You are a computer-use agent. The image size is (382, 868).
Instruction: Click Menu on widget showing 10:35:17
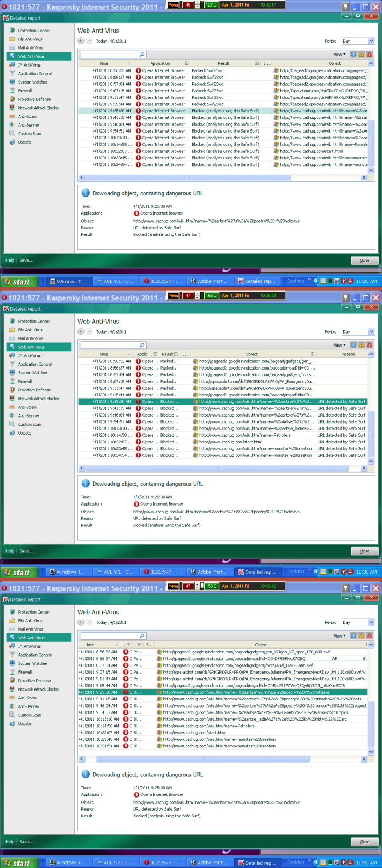[174, 4]
